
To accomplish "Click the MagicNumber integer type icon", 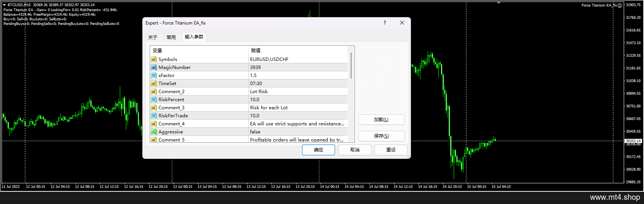I will [x=154, y=67].
